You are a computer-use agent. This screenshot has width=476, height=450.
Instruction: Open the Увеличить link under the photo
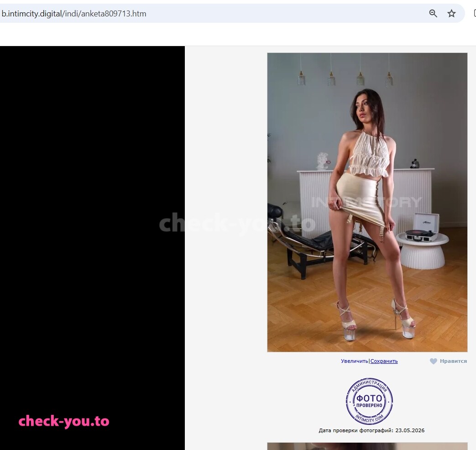[354, 361]
